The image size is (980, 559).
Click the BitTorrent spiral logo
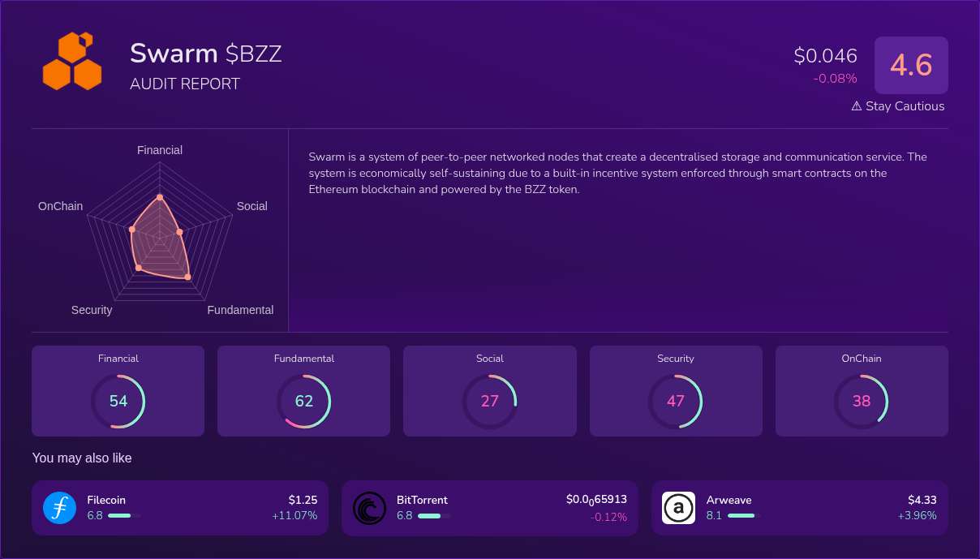[369, 508]
